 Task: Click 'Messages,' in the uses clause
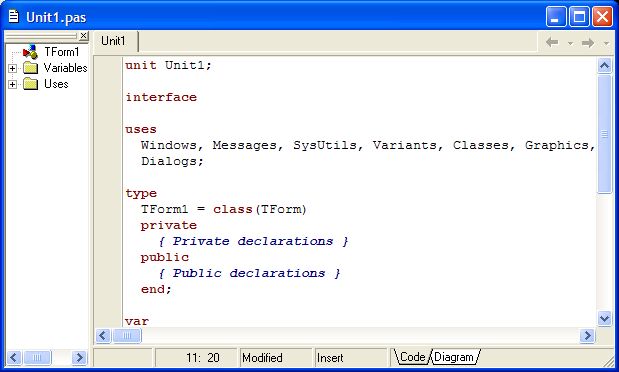pyautogui.click(x=248, y=145)
